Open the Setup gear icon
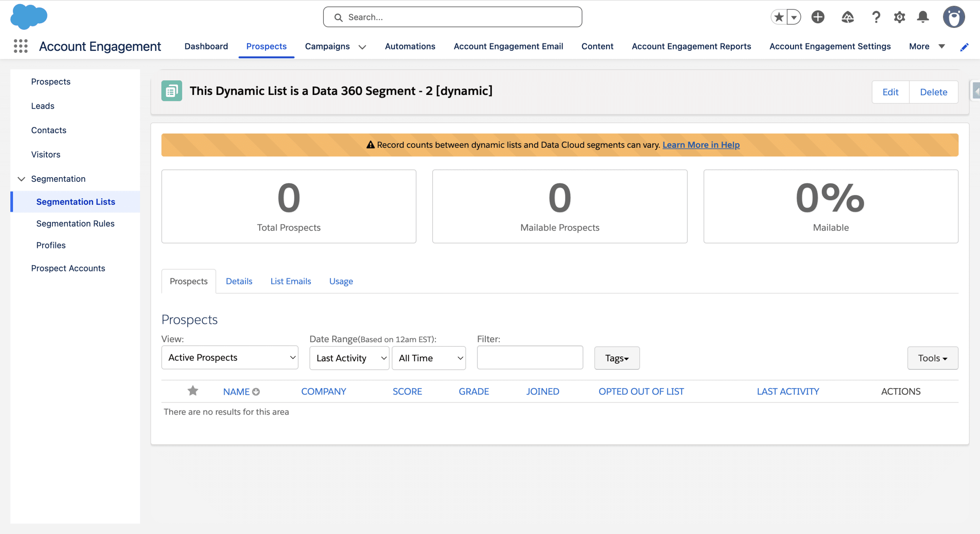The height and width of the screenshot is (534, 980). pos(899,17)
